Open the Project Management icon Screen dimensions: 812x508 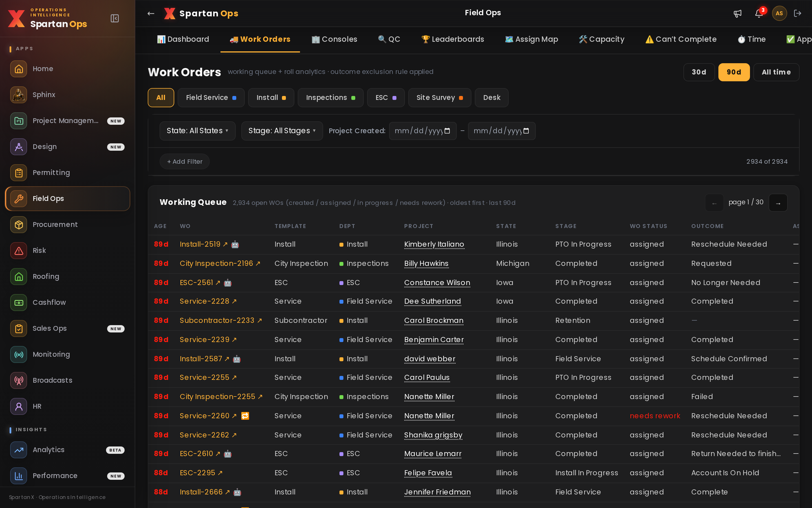pos(19,121)
